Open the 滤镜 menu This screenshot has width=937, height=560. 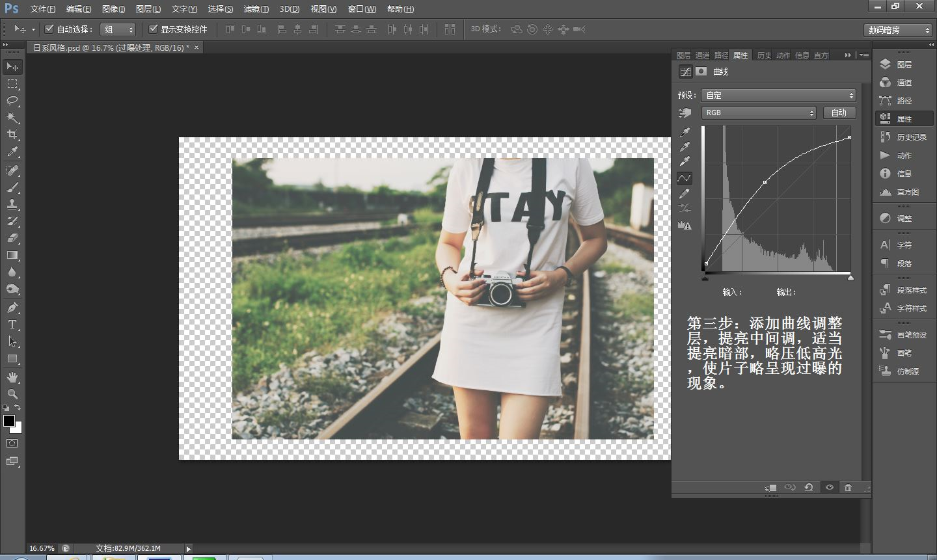tap(256, 9)
